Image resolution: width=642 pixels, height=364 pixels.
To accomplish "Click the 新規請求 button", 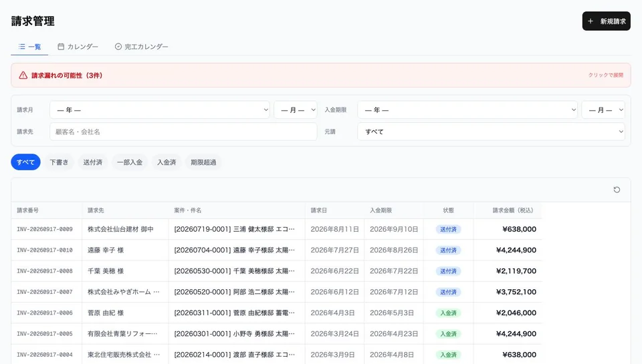I will 606,21.
